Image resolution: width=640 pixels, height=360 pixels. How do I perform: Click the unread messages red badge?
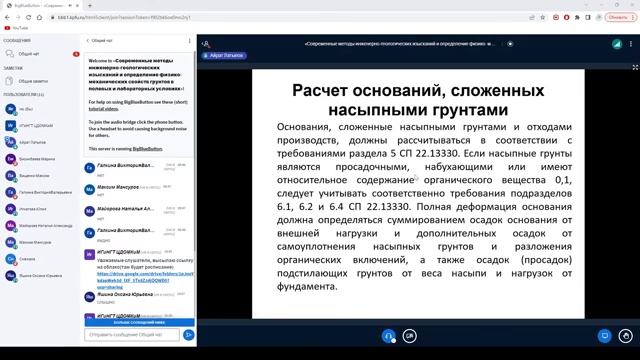tap(76, 54)
